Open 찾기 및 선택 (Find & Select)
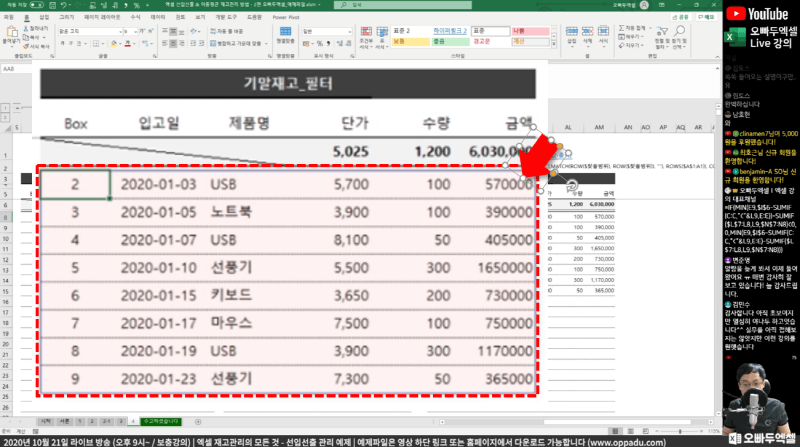This screenshot has height=447, width=800. (x=679, y=37)
